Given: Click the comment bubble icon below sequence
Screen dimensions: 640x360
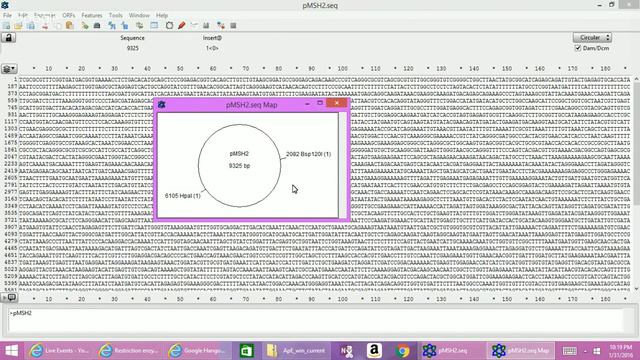Looking at the screenshot, I should click(x=11, y=298).
